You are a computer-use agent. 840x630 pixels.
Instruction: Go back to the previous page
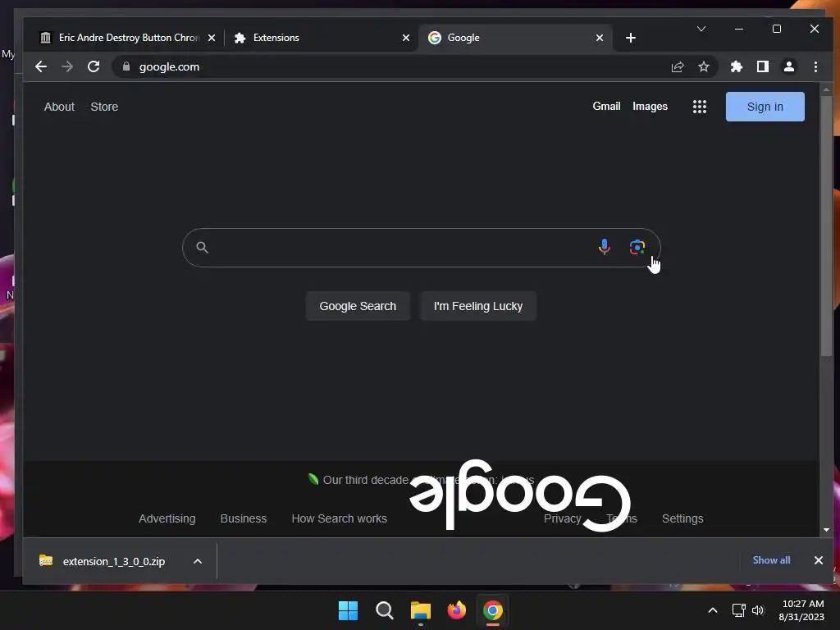(41, 66)
